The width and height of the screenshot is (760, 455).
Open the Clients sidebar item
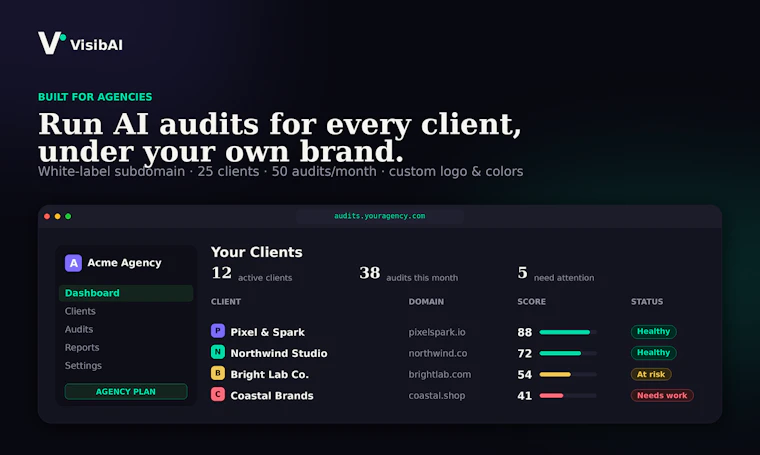coord(80,311)
